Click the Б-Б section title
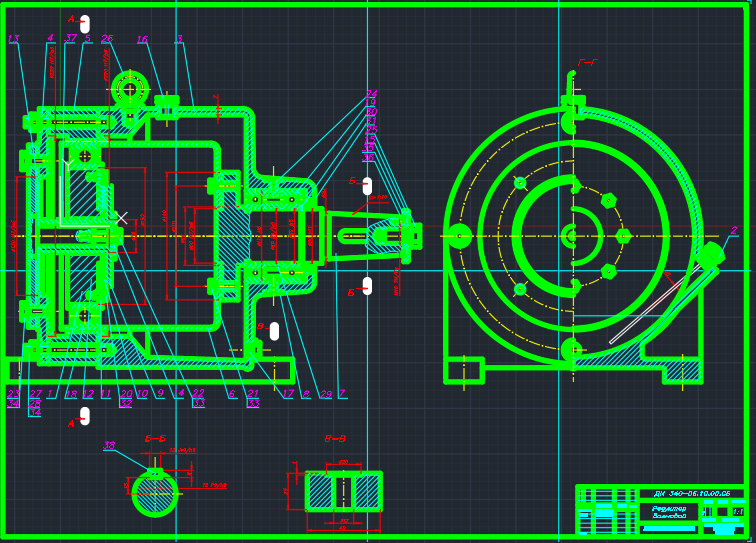Screen dimensions: 756x543 [155, 438]
